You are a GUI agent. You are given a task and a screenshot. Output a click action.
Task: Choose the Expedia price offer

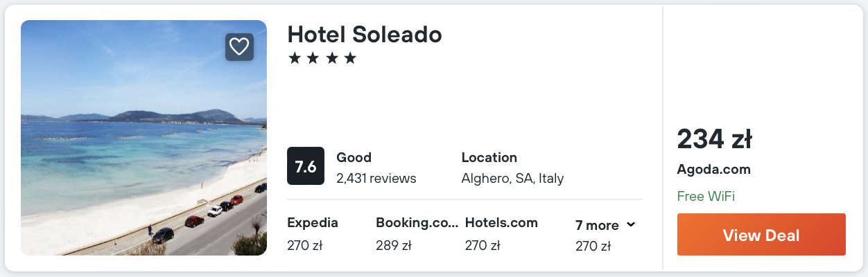313,223
